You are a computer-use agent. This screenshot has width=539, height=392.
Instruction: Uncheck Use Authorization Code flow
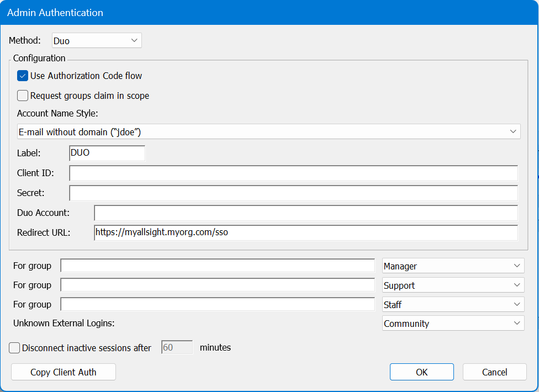[x=23, y=76]
